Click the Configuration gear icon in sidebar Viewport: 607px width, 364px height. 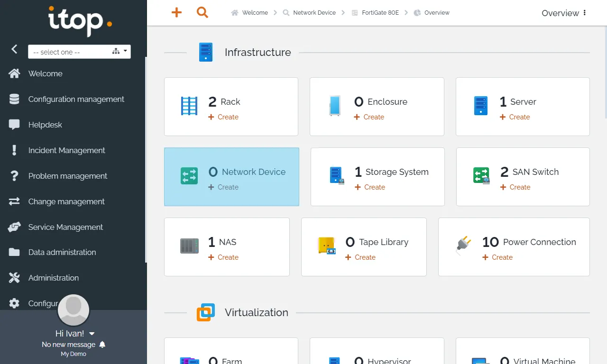click(14, 303)
